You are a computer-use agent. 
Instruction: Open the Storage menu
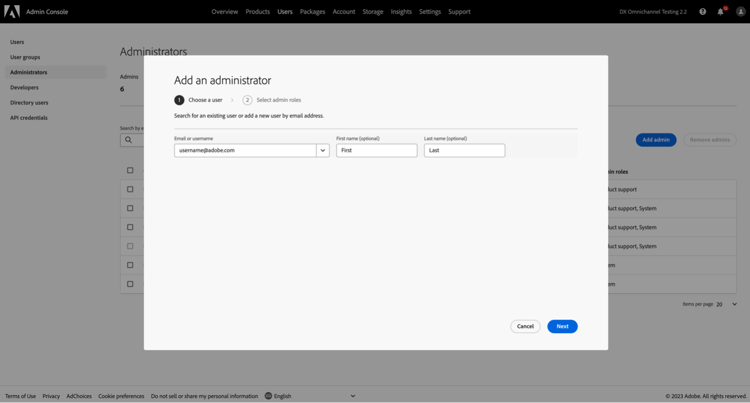[x=373, y=11]
